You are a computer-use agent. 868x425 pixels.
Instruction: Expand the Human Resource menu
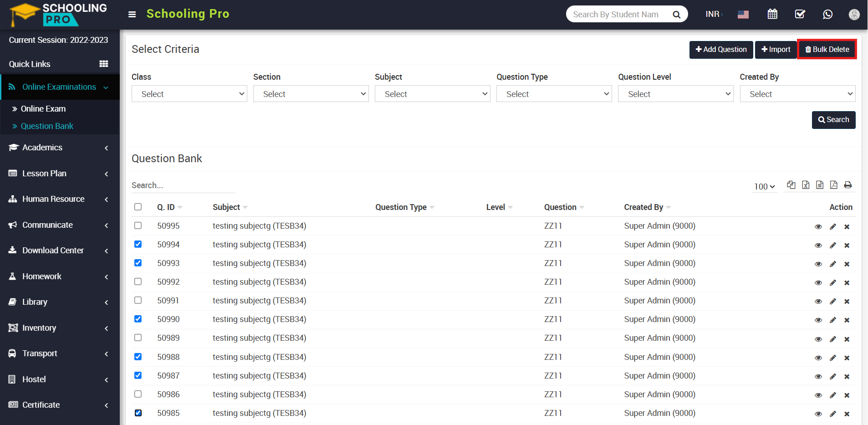(x=60, y=199)
